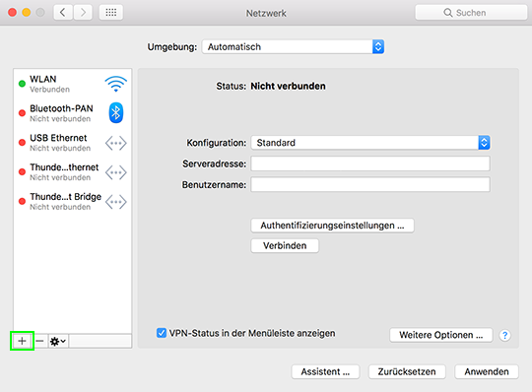This screenshot has width=532, height=392.
Task: Click the Bluetooth icon in service list
Action: (115, 113)
